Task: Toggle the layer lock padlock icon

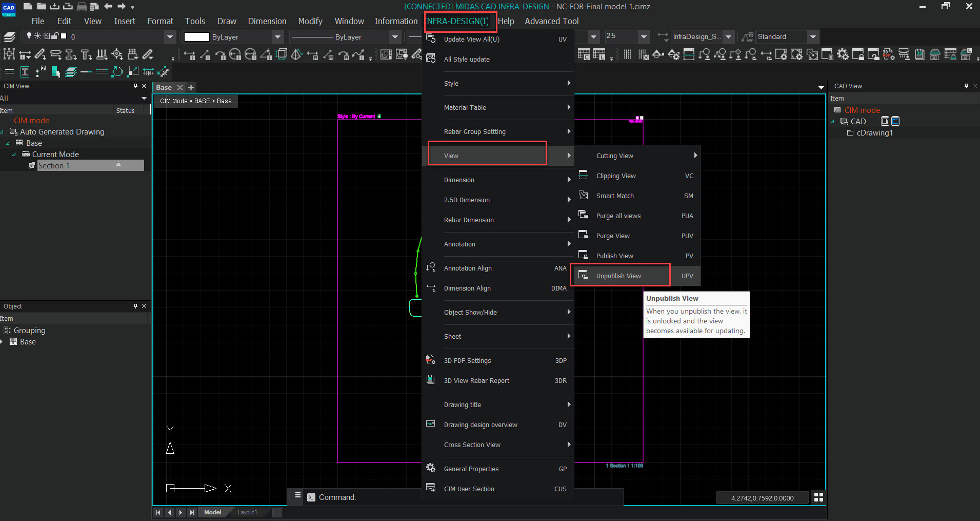Action: pyautogui.click(x=55, y=36)
